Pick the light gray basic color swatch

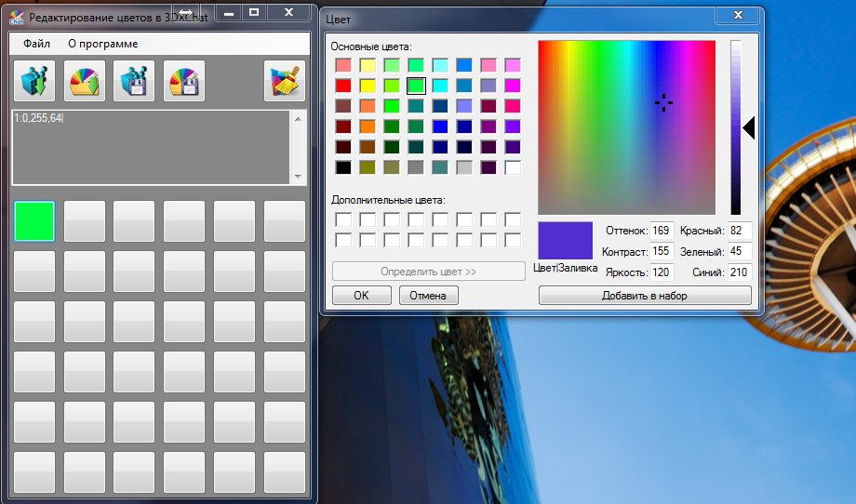[x=464, y=167]
